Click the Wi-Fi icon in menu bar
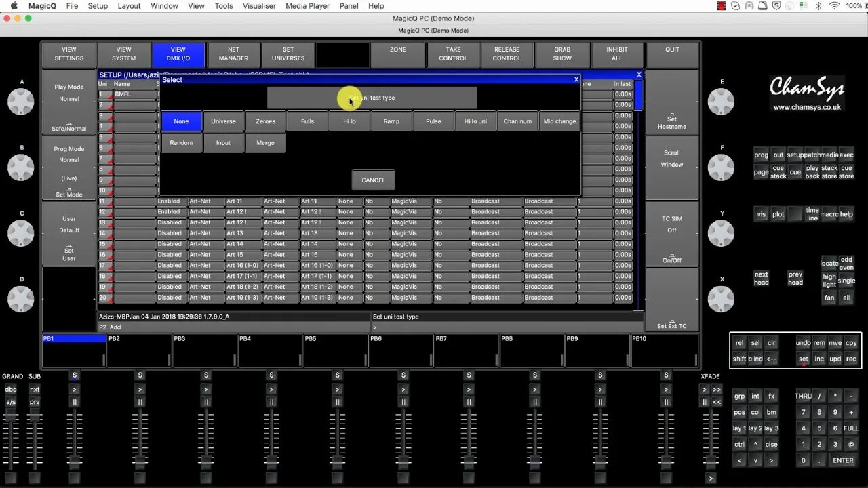Image resolution: width=868 pixels, height=488 pixels. (834, 6)
